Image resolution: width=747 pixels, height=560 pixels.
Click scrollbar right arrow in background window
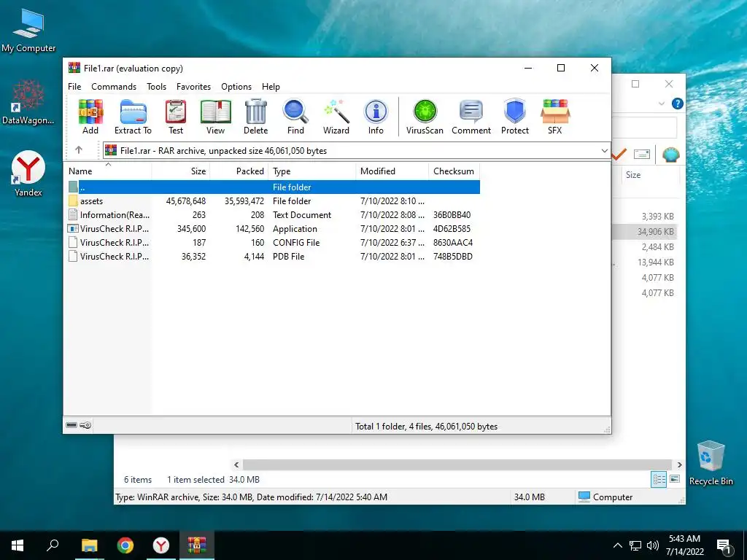click(679, 464)
